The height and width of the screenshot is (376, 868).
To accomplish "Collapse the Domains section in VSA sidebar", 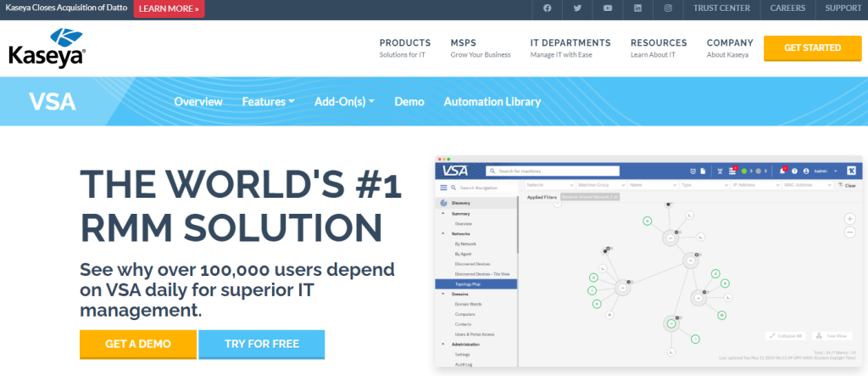I will pyautogui.click(x=442, y=294).
